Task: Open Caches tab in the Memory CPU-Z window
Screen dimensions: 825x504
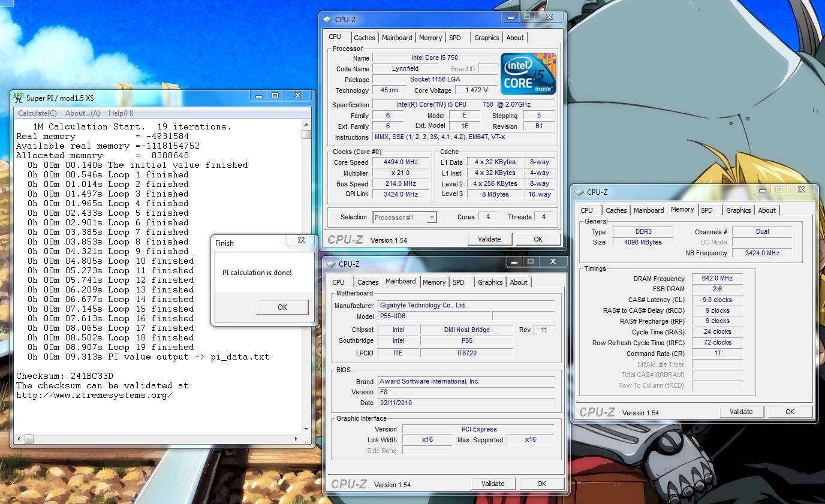Action: pos(616,210)
